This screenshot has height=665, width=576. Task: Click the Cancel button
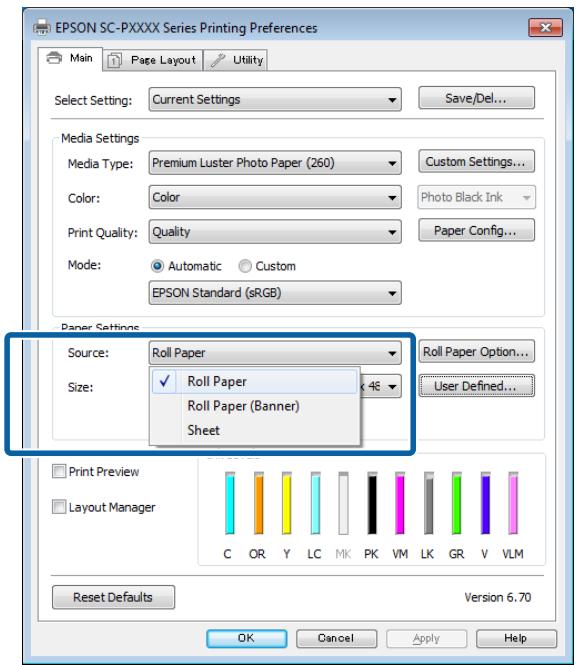pyautogui.click(x=336, y=638)
